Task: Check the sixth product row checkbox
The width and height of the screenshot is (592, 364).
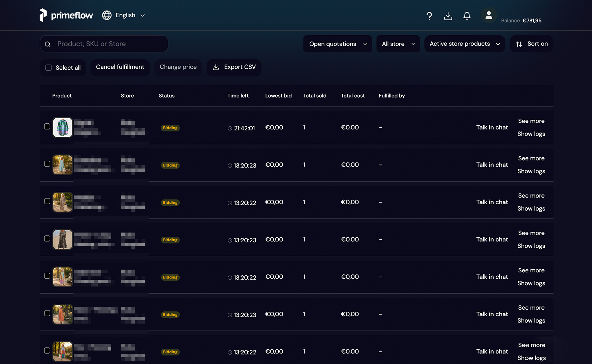Action: [x=47, y=313]
